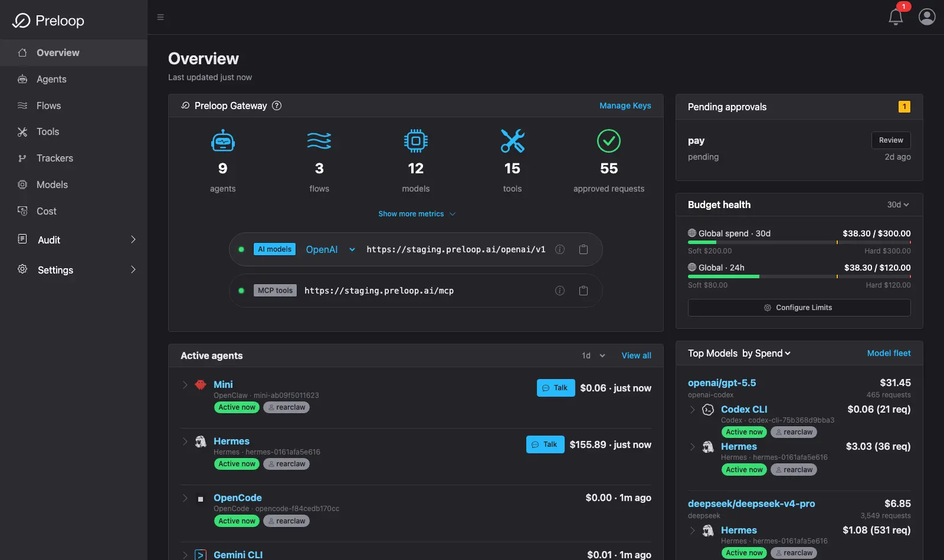The width and height of the screenshot is (944, 560).
Task: Click the tools wrench icon
Action: (513, 141)
